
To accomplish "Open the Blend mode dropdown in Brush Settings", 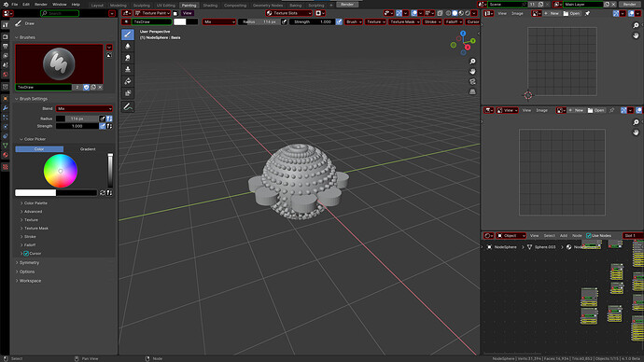I will [x=84, y=109].
